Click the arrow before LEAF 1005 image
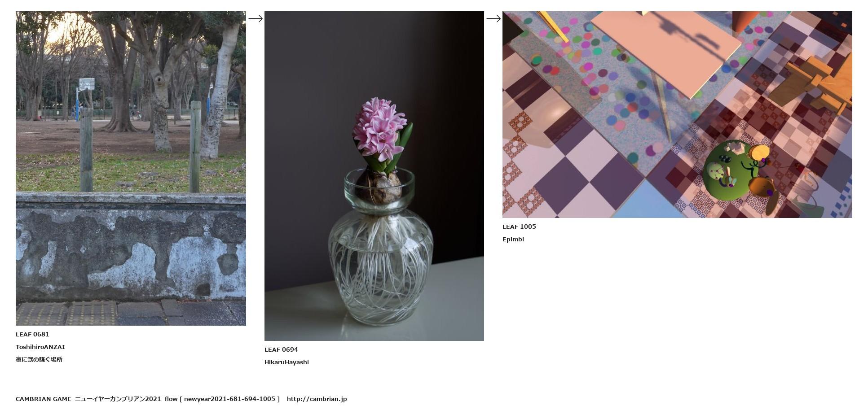 pos(493,18)
